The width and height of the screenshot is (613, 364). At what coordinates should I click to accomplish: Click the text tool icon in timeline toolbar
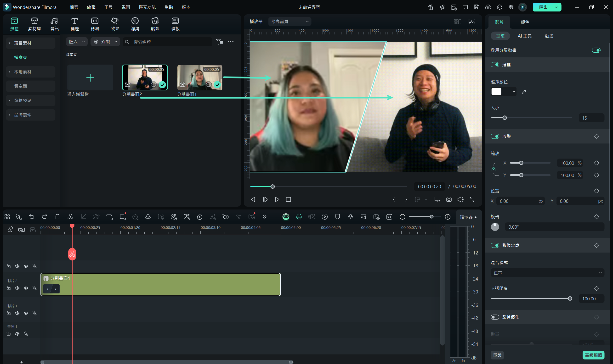click(x=109, y=217)
